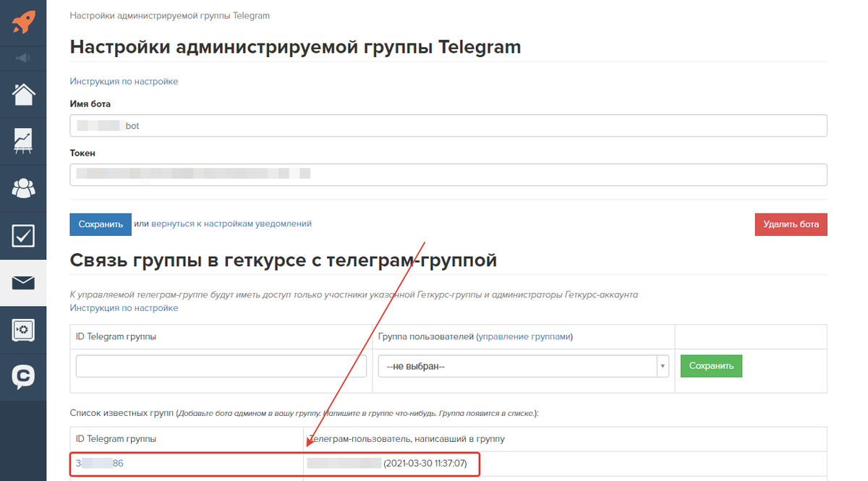The height and width of the screenshot is (481, 868).
Task: Focus the Токен input field
Action: (448, 174)
